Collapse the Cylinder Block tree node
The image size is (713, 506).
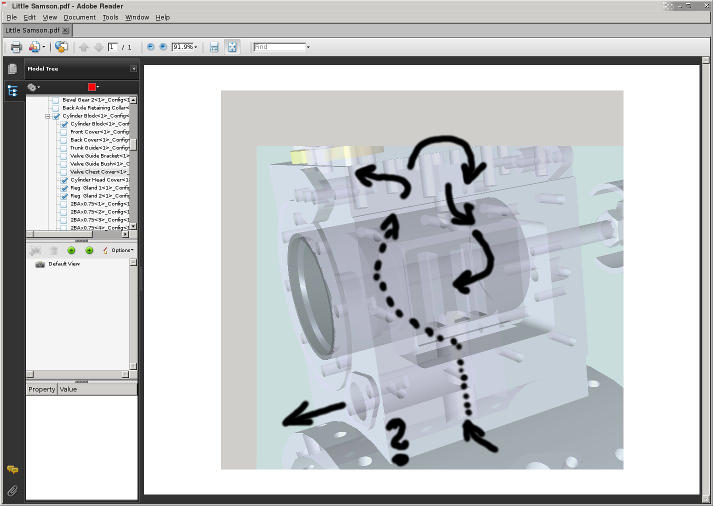coord(47,116)
